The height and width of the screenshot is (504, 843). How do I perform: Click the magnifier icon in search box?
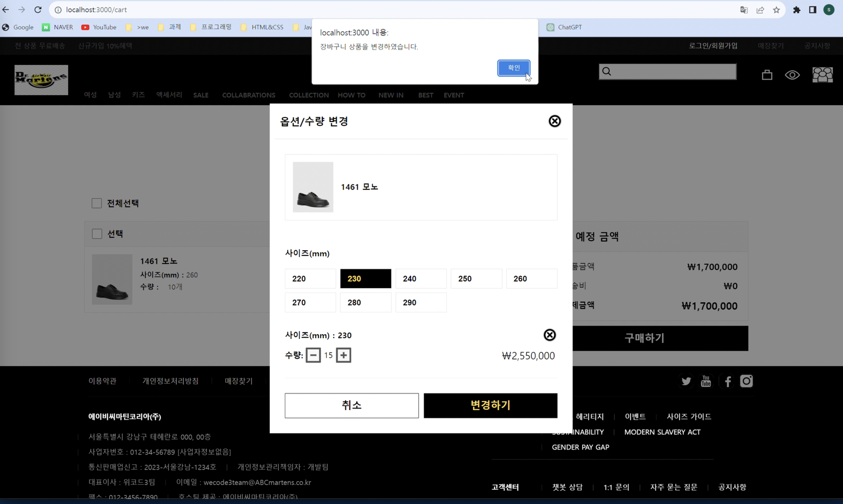(x=607, y=71)
